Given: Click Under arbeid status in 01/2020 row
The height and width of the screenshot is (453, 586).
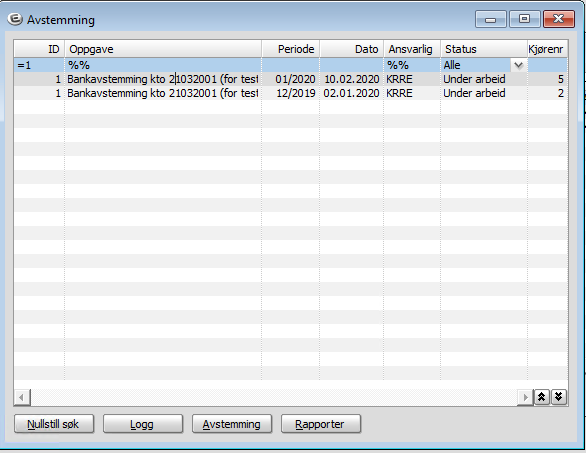Looking at the screenshot, I should click(x=474, y=79).
